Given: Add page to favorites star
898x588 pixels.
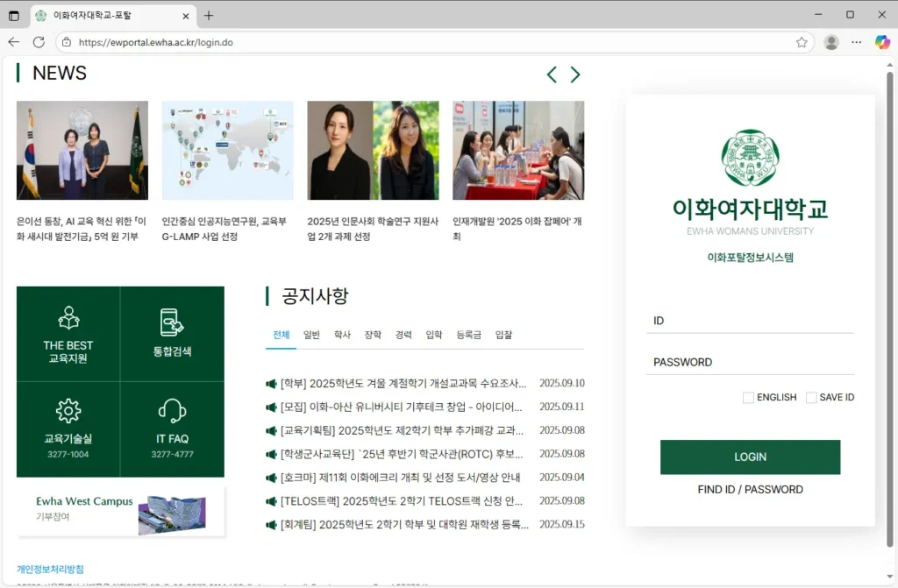Looking at the screenshot, I should [x=802, y=42].
